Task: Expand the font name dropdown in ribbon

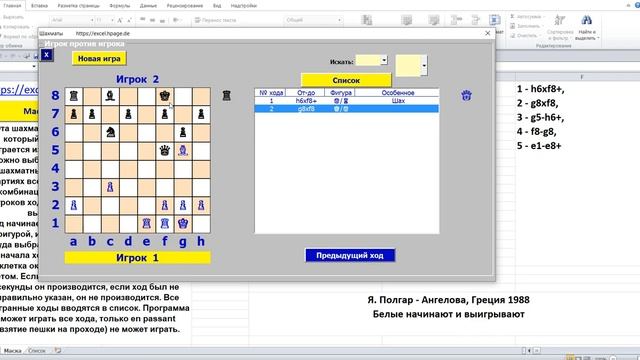Action: coord(92,20)
